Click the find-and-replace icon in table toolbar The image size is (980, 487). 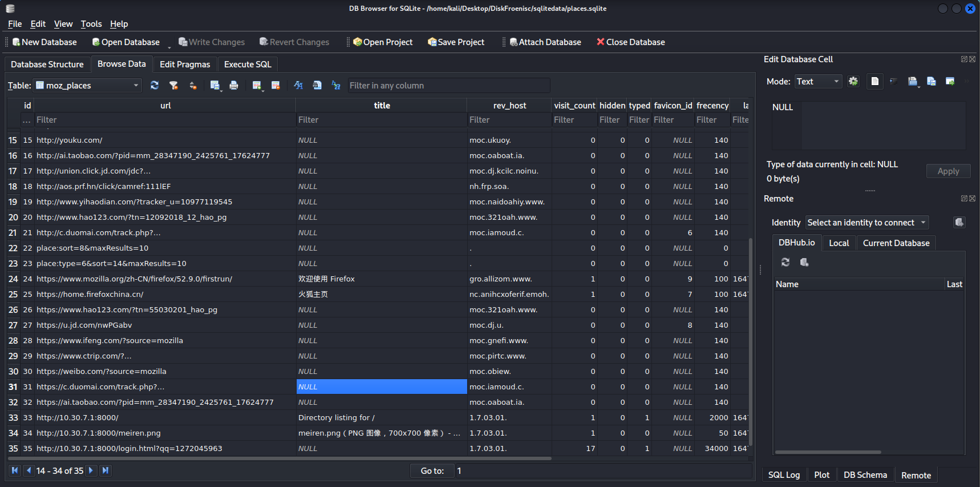336,85
